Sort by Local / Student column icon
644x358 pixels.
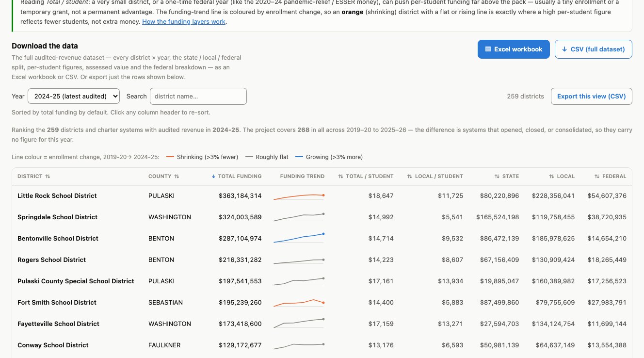[x=410, y=176]
